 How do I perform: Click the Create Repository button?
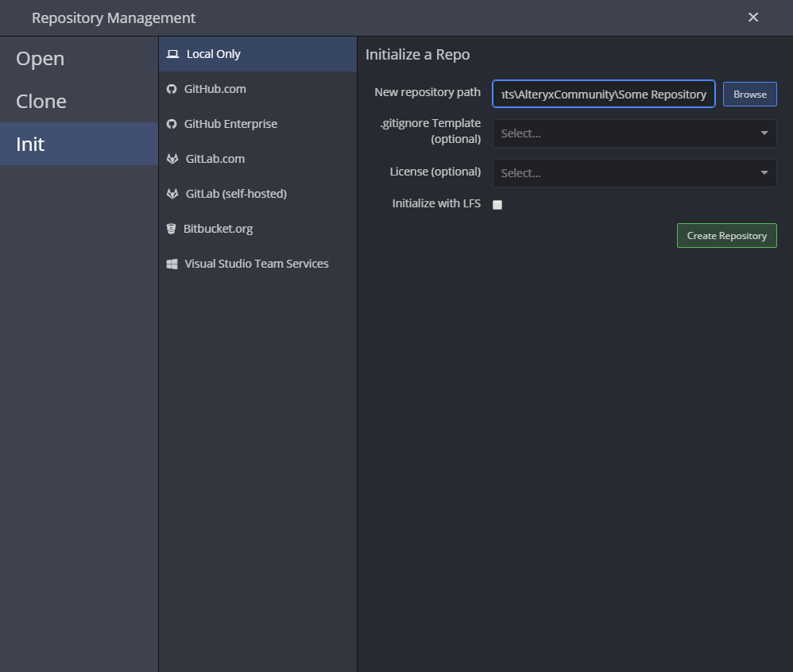pos(726,235)
